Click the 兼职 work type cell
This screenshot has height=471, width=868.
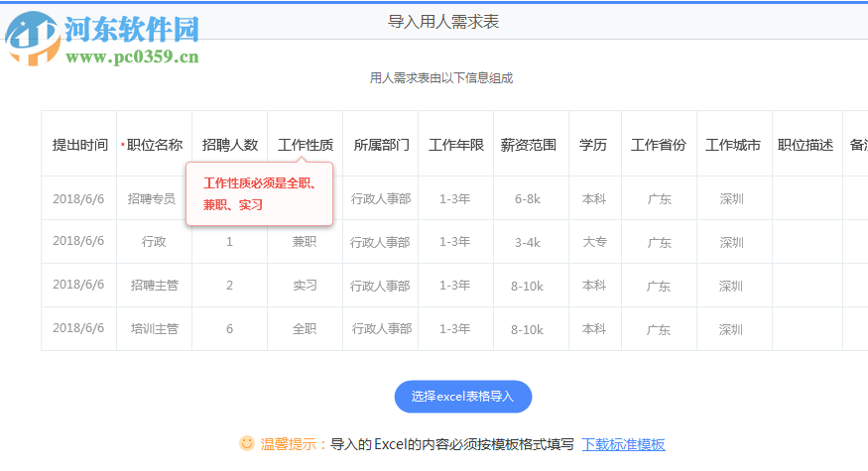click(x=305, y=241)
